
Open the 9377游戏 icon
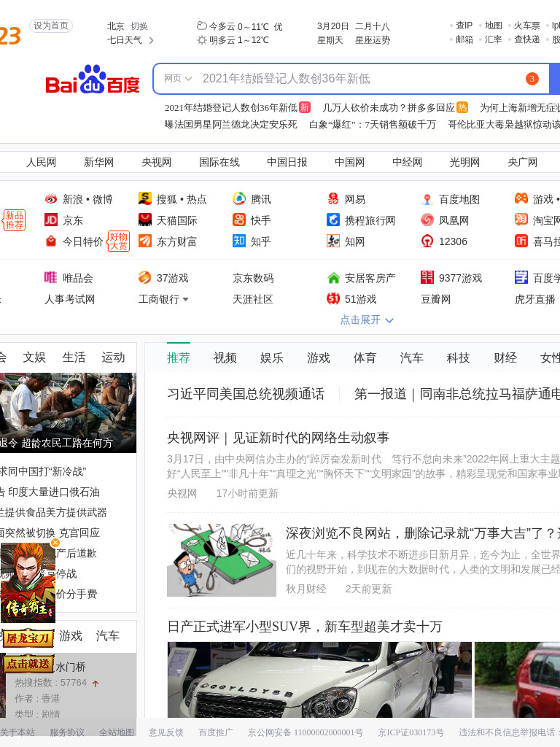click(427, 277)
